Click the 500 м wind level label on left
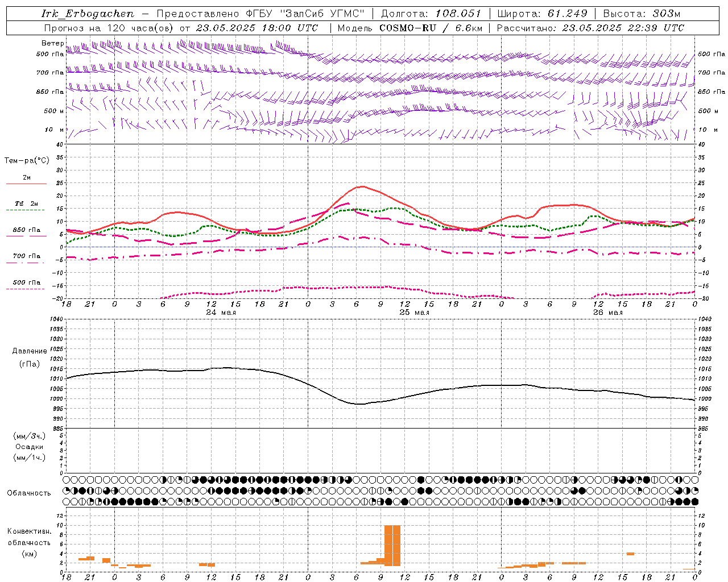This screenshot has width=728, height=582. (x=54, y=111)
